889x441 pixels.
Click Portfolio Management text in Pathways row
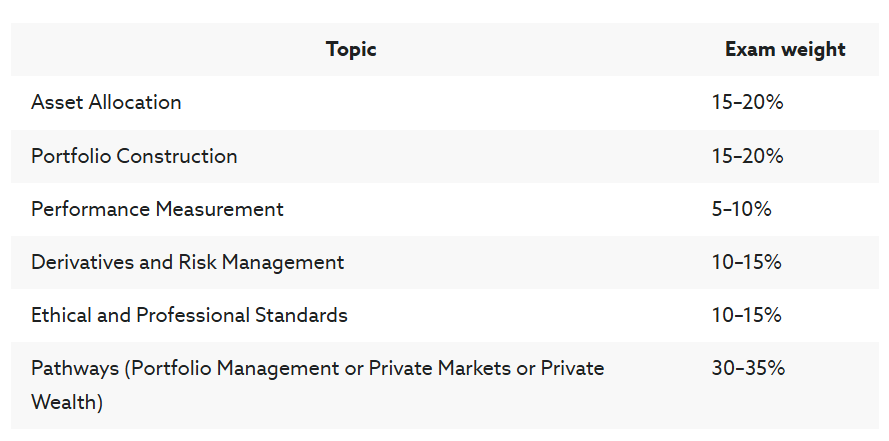pos(236,368)
